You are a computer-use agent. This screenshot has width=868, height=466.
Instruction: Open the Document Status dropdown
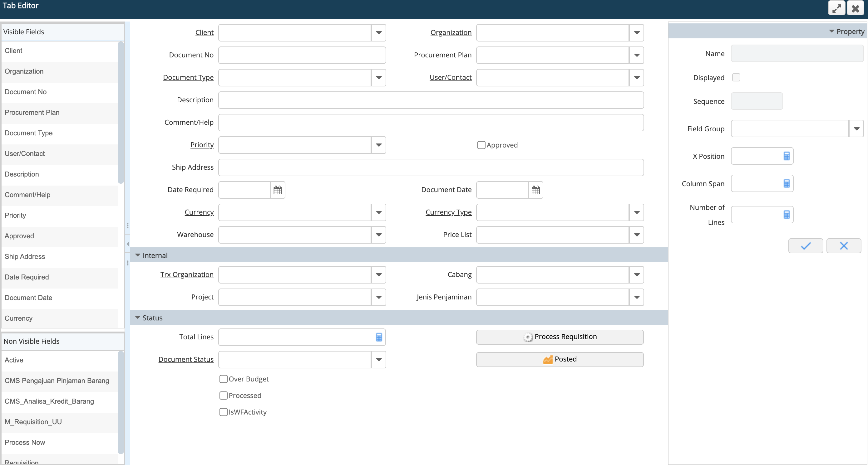point(379,360)
